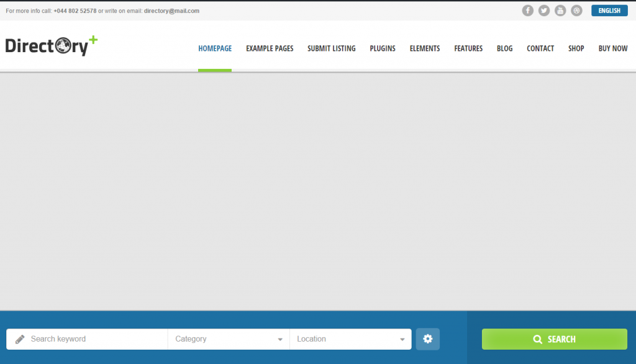
Task: Go to HOMEPAGE menu item
Action: pos(215,48)
